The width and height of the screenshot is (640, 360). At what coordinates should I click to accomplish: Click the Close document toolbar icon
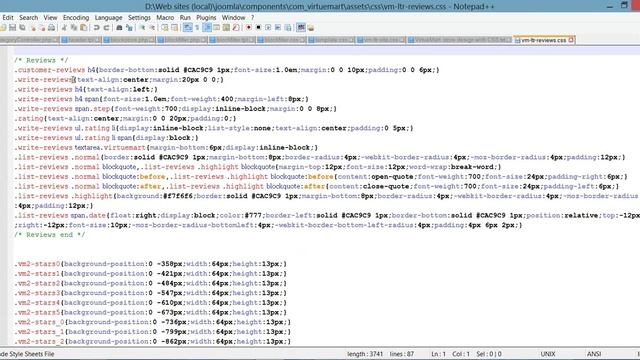pyautogui.click(x=33, y=27)
